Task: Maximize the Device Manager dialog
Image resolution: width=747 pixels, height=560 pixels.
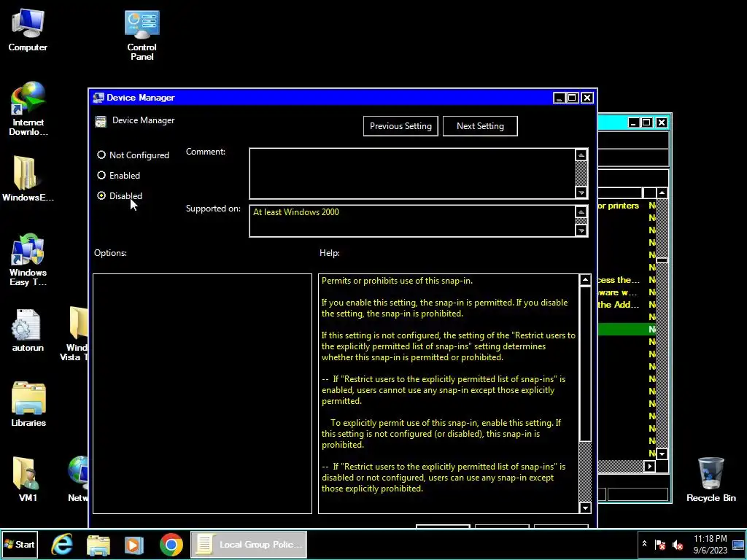Action: pyautogui.click(x=572, y=98)
